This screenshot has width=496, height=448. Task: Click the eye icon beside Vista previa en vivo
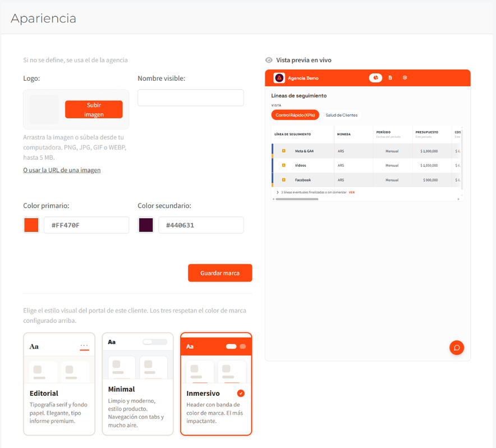coord(269,60)
